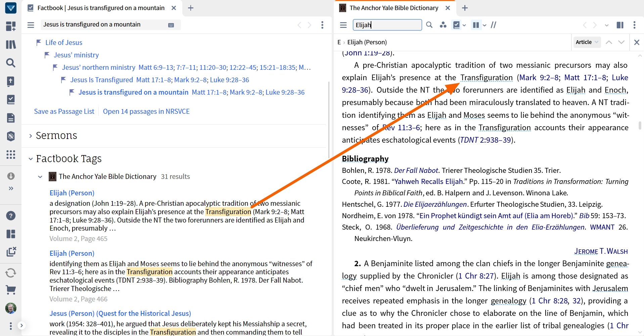Open the Verbum home logo icon
This screenshot has width=644, height=336.
(x=11, y=8)
